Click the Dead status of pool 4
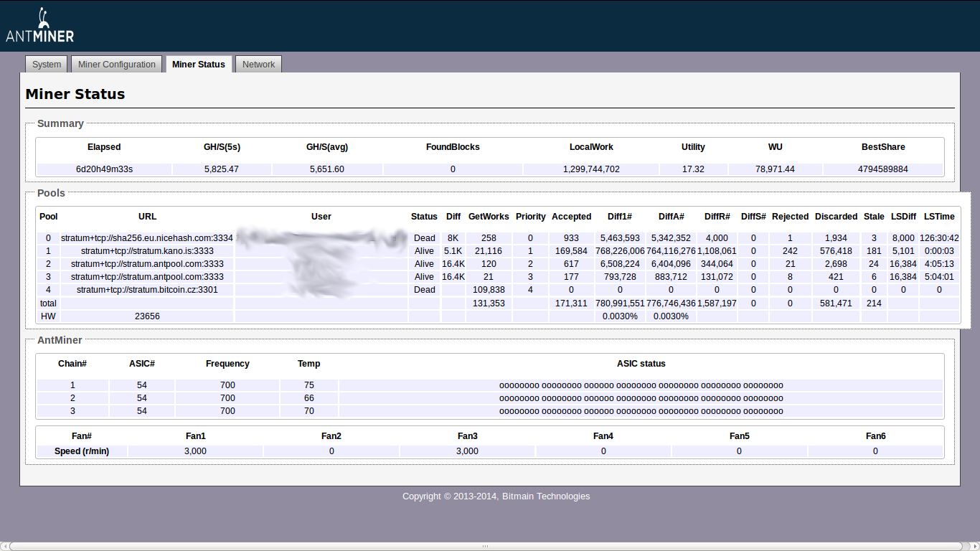This screenshot has width=980, height=551. (424, 290)
